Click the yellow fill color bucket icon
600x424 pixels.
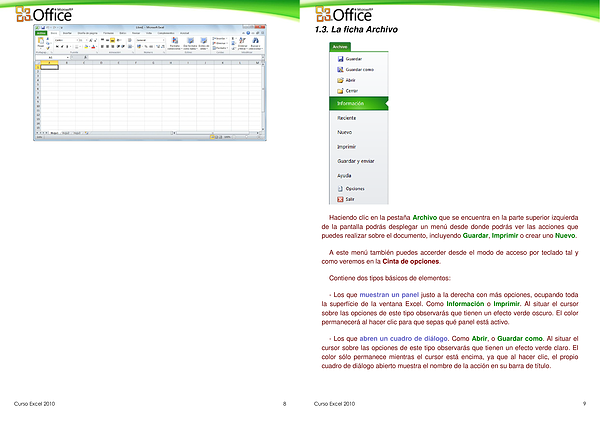click(86, 46)
